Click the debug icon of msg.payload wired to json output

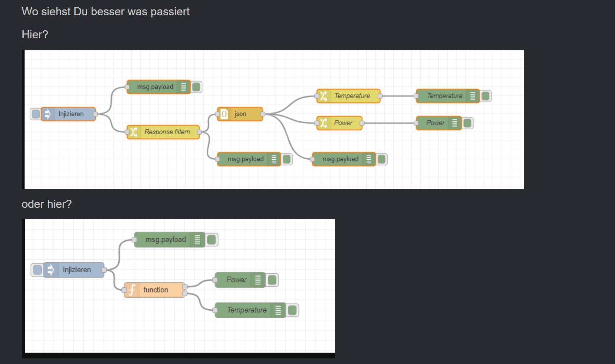(x=369, y=159)
